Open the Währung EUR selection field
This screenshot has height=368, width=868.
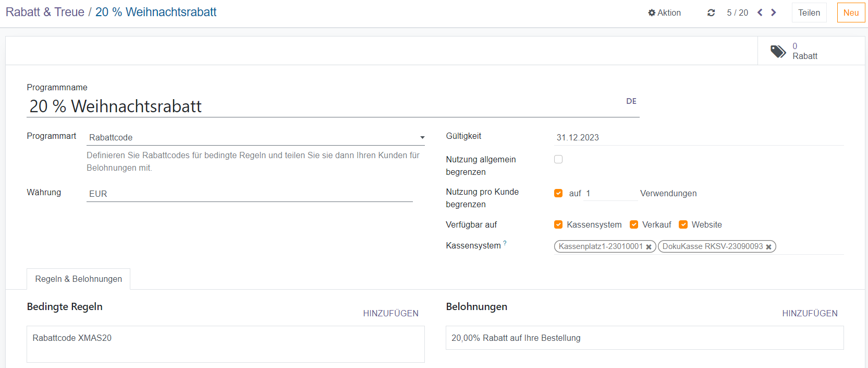249,194
